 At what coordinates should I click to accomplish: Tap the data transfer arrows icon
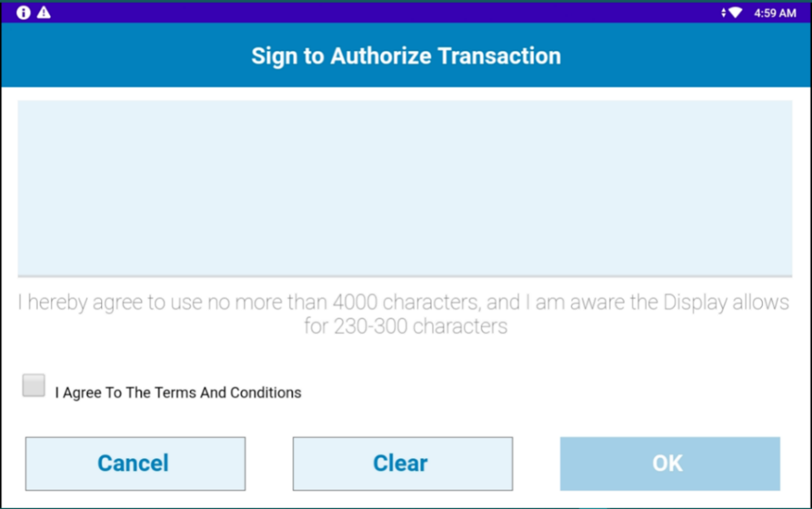coord(723,13)
